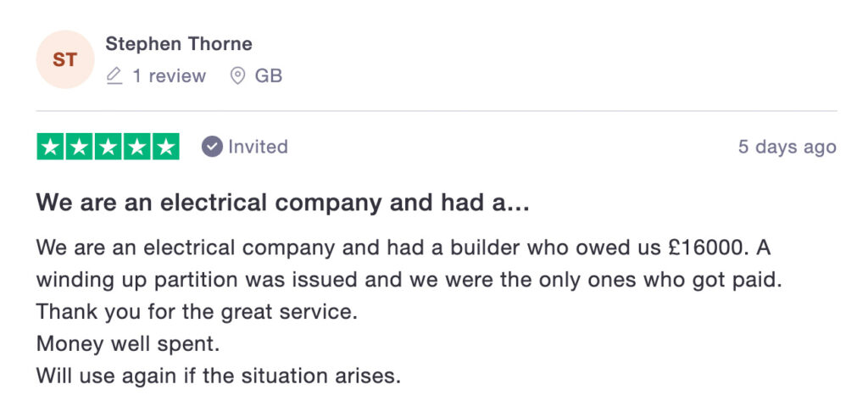Click the "5 days ago" review date
868x401 pixels.
[x=787, y=147]
